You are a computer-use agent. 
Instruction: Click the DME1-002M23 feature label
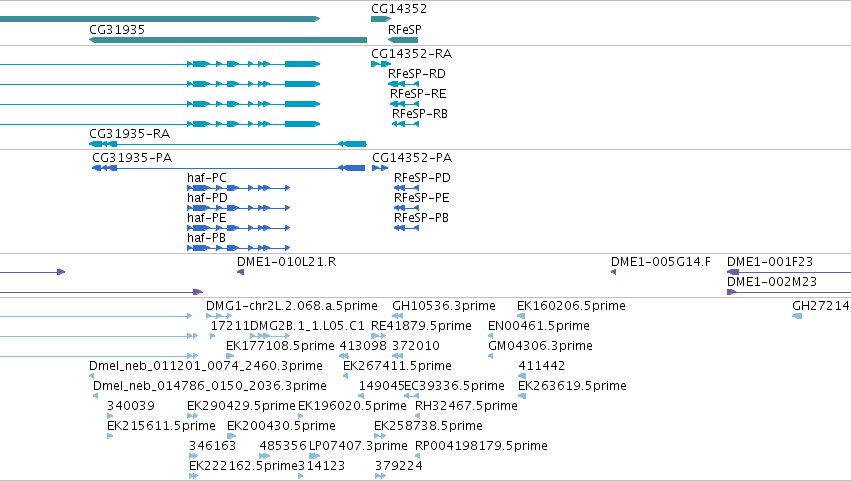(x=772, y=282)
